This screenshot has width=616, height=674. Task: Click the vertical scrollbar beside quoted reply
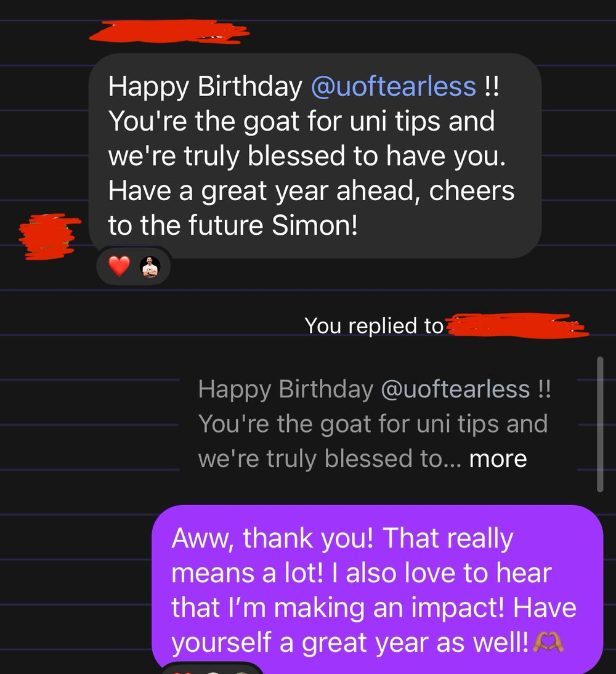[x=600, y=424]
